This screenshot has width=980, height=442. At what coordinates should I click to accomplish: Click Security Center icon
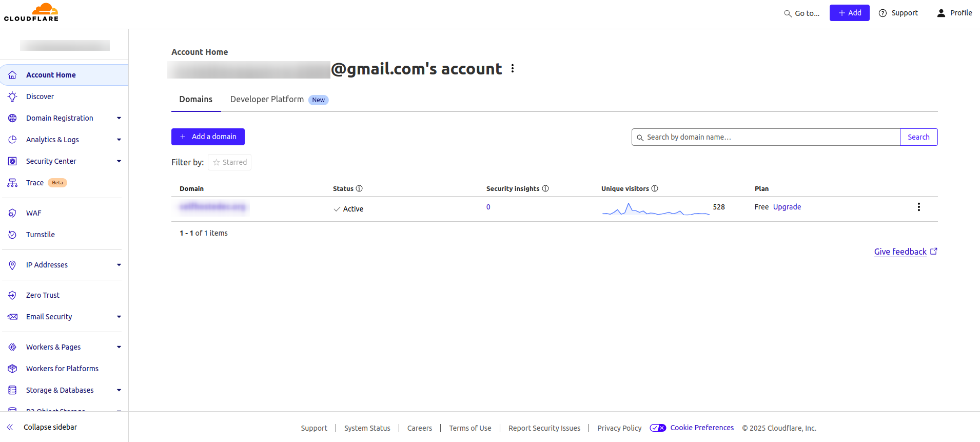pos(12,161)
